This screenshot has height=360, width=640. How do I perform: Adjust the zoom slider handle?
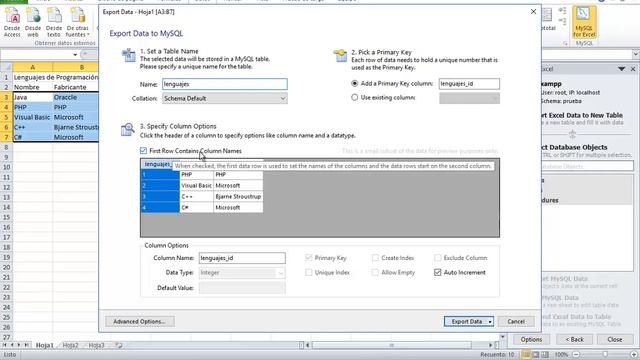[605, 355]
